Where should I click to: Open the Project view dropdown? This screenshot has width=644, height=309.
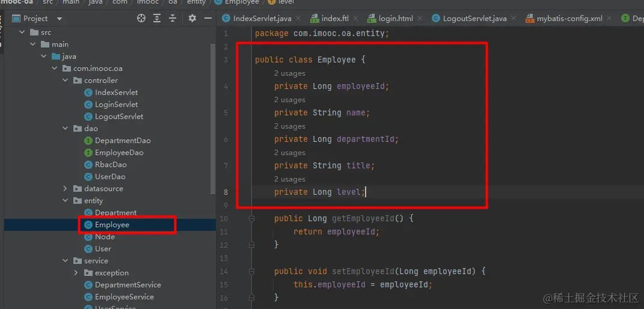60,19
